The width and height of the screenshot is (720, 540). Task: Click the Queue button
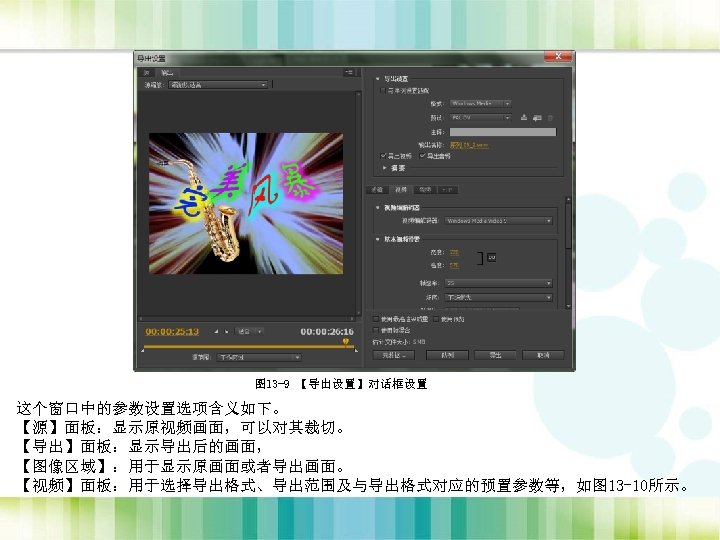(447, 355)
